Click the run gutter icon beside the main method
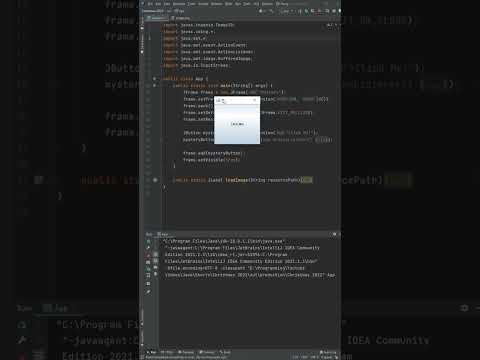Viewport: 480px width, 360px height. [154, 85]
